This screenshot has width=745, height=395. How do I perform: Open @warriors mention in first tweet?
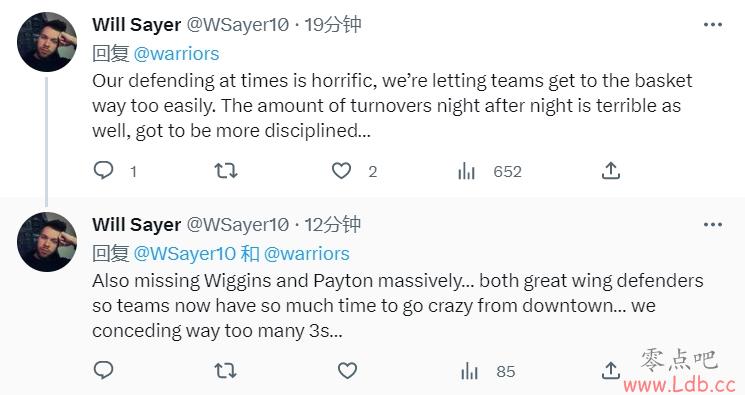pos(176,54)
